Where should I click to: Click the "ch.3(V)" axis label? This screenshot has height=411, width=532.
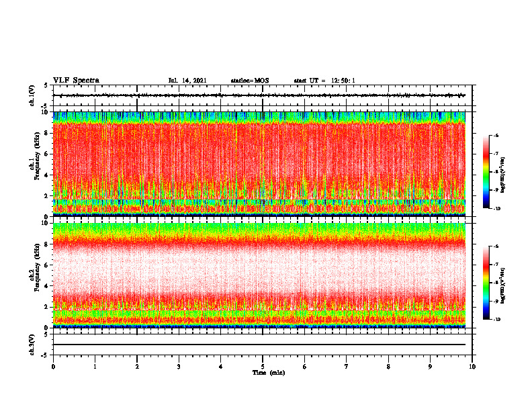32,345
